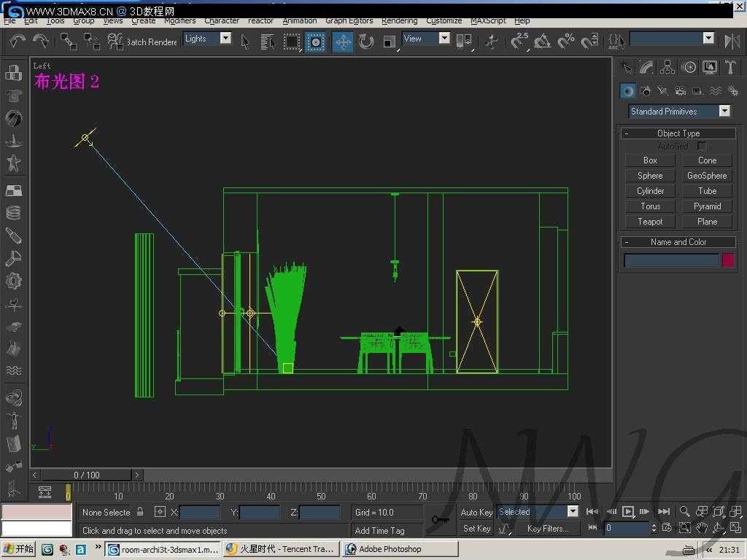Switch to the Cameras category icon
Screen dimensions: 747x560
[x=680, y=91]
